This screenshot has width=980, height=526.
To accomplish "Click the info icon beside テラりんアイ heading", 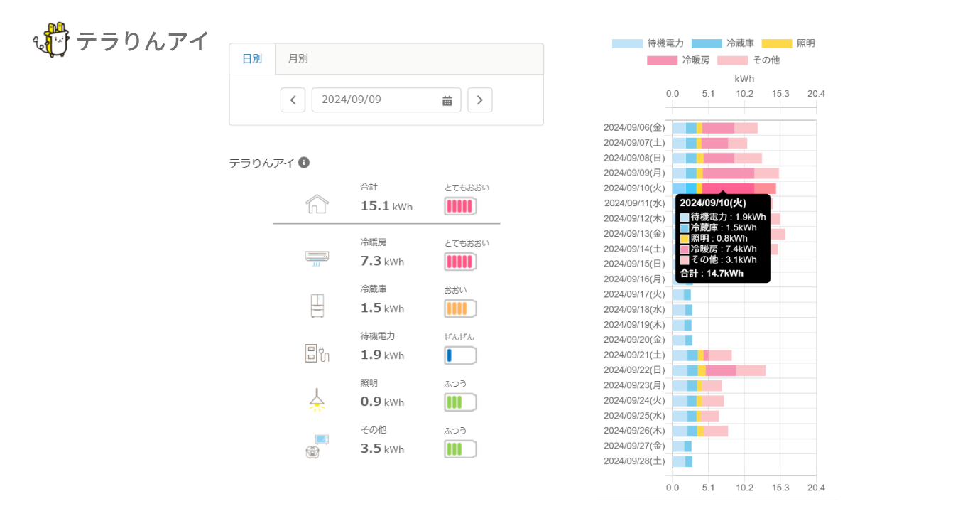I will 304,163.
